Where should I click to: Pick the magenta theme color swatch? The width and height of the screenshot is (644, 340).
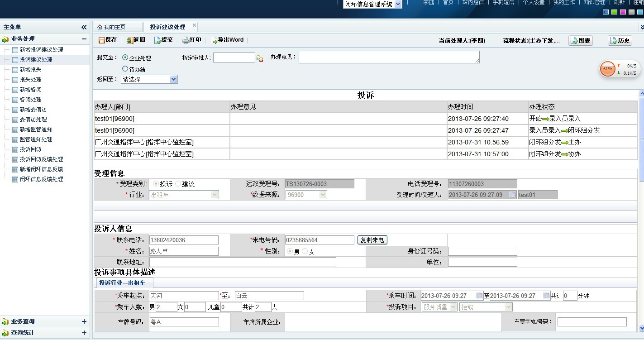(623, 12)
